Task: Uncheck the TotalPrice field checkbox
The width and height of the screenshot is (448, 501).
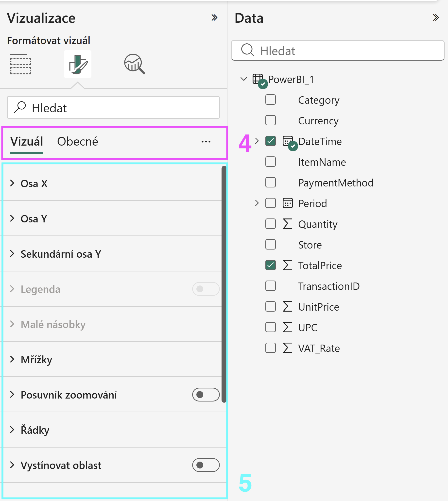Action: tap(271, 265)
